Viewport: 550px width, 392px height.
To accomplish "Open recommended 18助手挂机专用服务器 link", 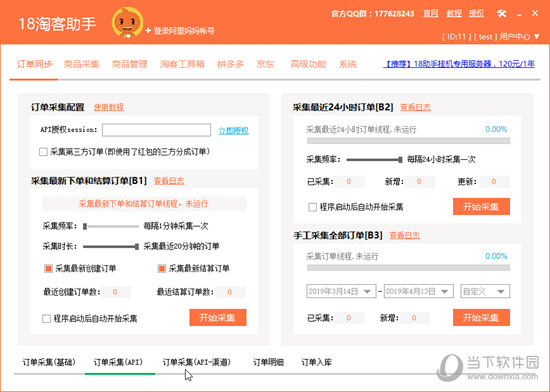I will point(459,64).
